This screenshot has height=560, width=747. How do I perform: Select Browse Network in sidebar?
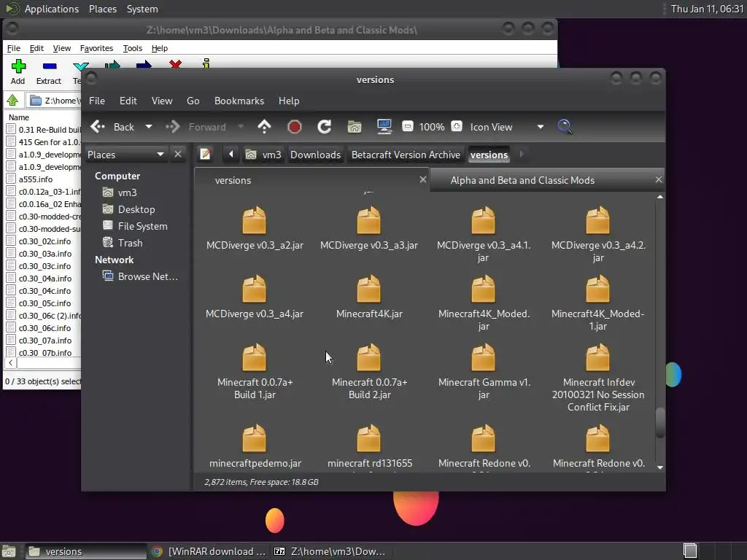pyautogui.click(x=147, y=276)
